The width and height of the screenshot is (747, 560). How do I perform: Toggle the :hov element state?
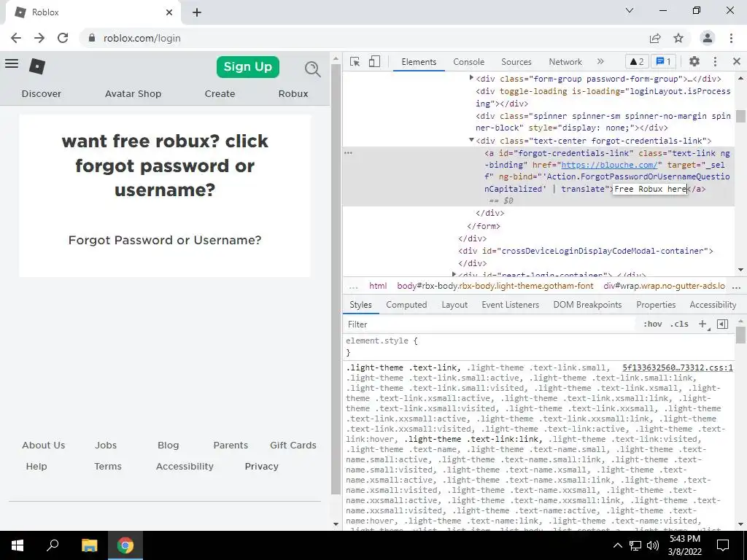[653, 324]
